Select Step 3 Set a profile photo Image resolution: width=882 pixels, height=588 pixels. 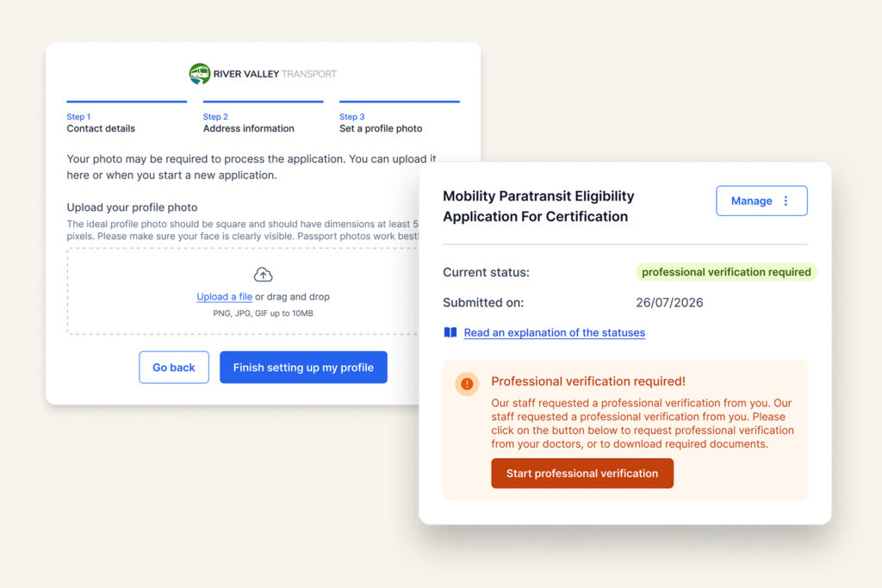tap(381, 123)
